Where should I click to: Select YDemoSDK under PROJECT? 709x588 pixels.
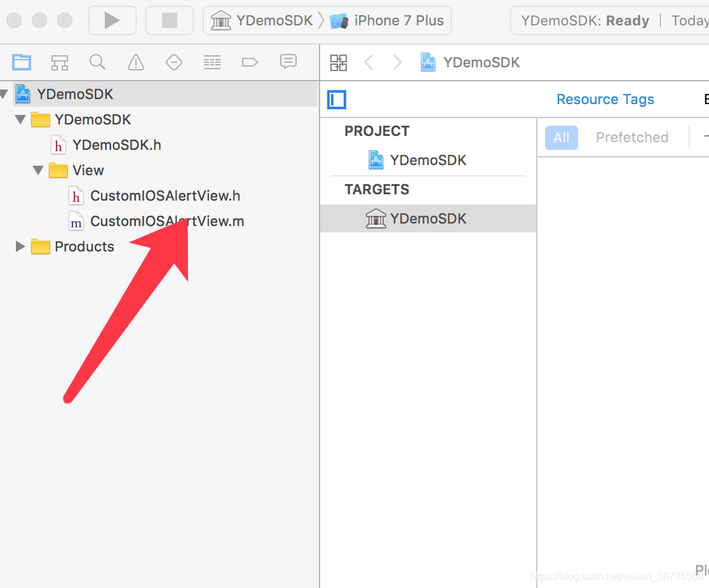428,160
